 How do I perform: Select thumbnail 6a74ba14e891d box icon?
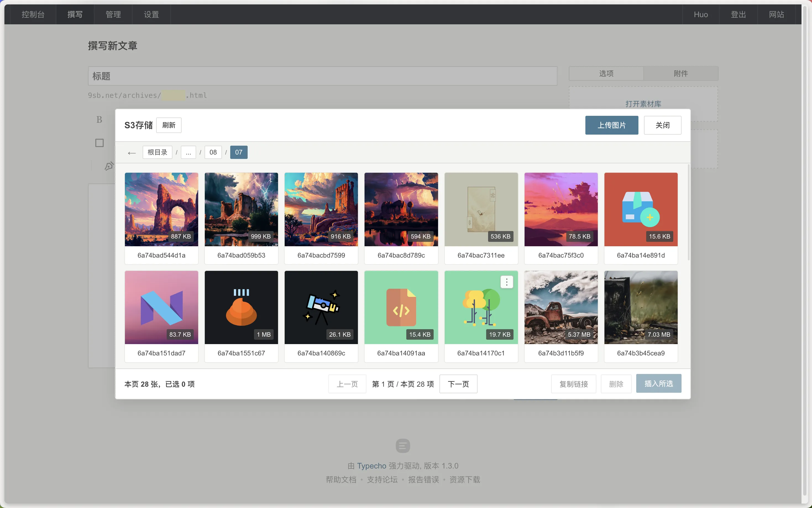tap(641, 209)
